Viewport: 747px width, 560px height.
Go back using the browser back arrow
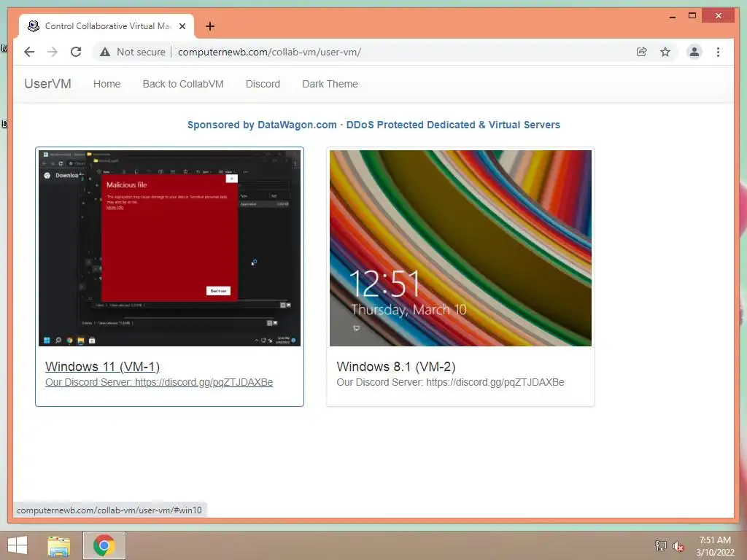(x=29, y=52)
